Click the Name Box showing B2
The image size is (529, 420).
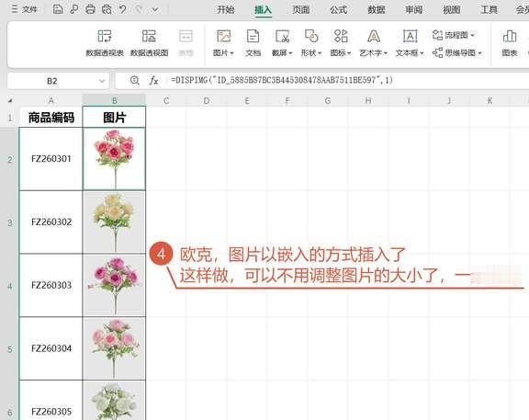tap(52, 81)
